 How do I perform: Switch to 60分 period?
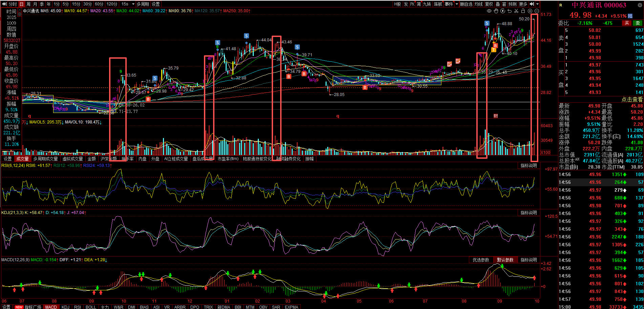pos(99,4)
